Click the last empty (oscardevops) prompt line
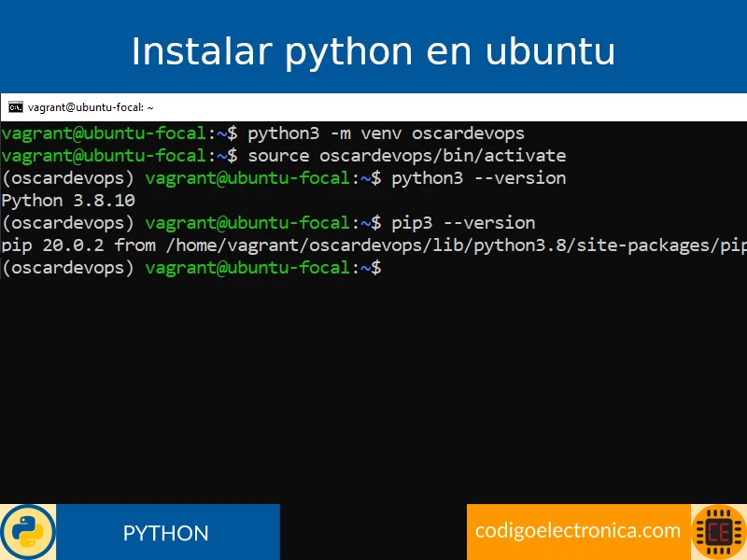 [191, 268]
